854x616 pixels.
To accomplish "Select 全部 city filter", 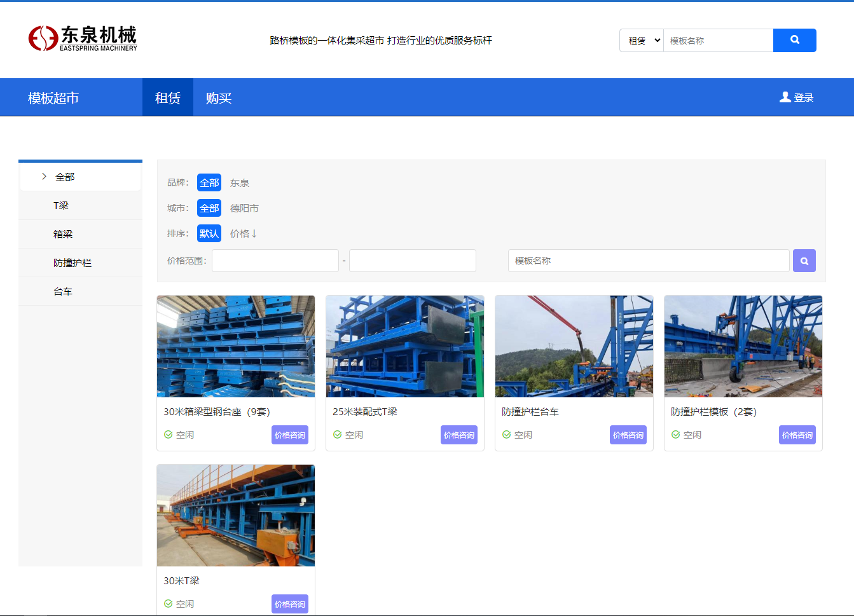I will point(209,208).
